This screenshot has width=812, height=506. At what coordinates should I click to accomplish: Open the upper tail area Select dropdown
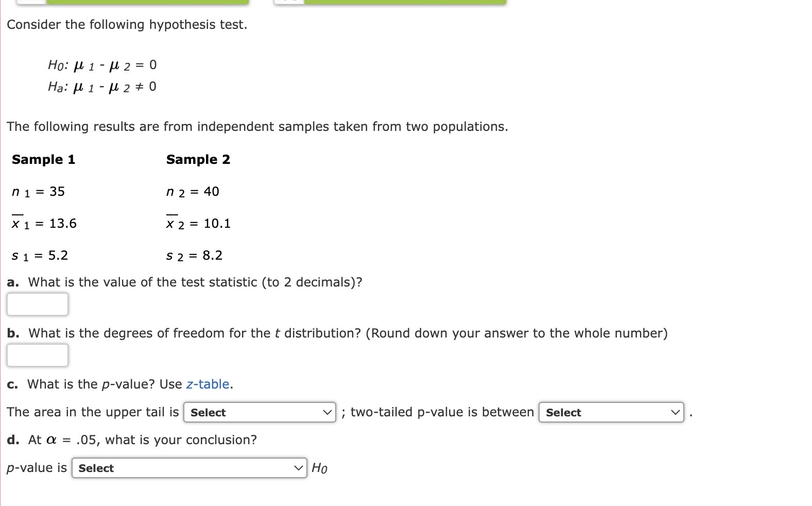click(x=247, y=412)
